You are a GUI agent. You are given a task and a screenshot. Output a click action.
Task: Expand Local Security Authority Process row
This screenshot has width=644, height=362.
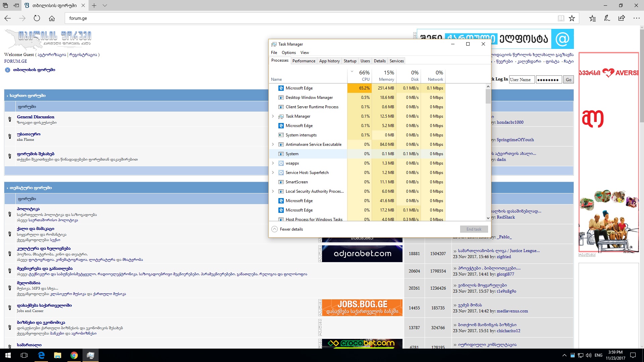coord(273,191)
